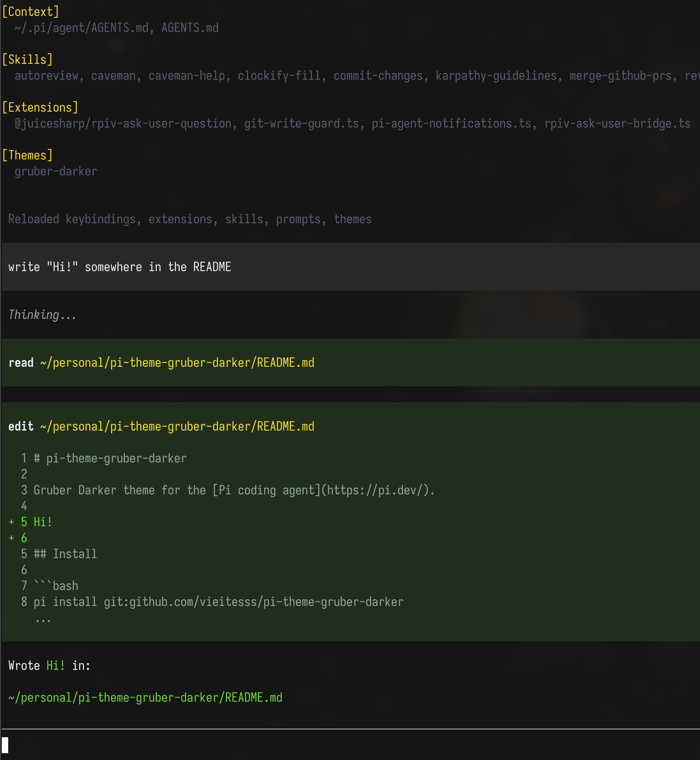Click the clockify-fill skill name
Viewport: 700px width, 760px height.
click(279, 76)
